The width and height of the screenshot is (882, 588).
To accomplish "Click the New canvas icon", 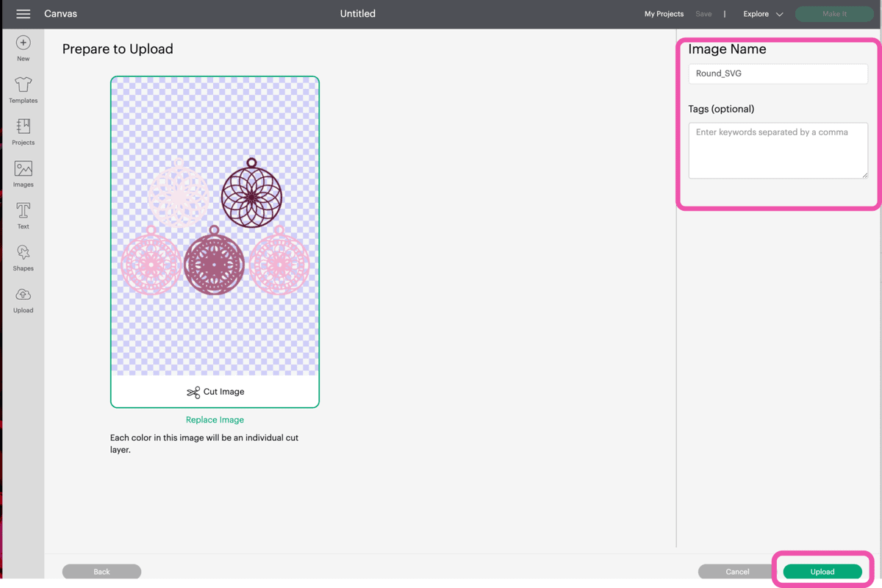I will click(23, 43).
